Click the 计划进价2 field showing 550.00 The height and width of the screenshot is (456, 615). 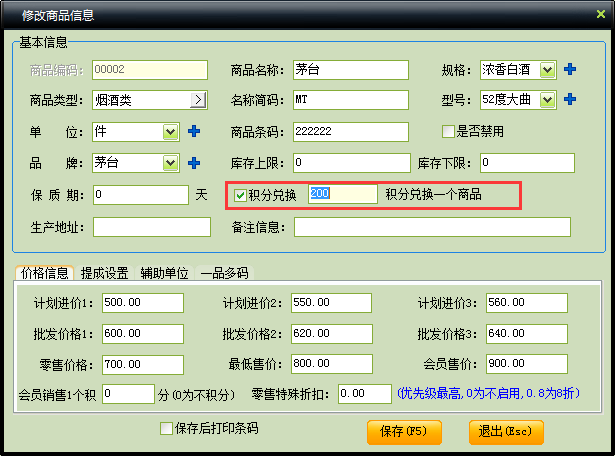(x=331, y=303)
